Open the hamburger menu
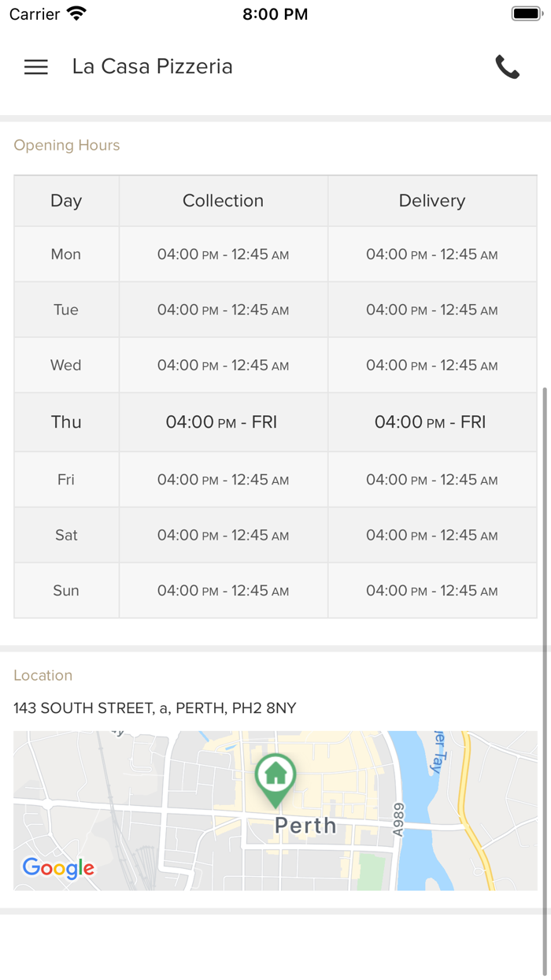 coord(36,67)
